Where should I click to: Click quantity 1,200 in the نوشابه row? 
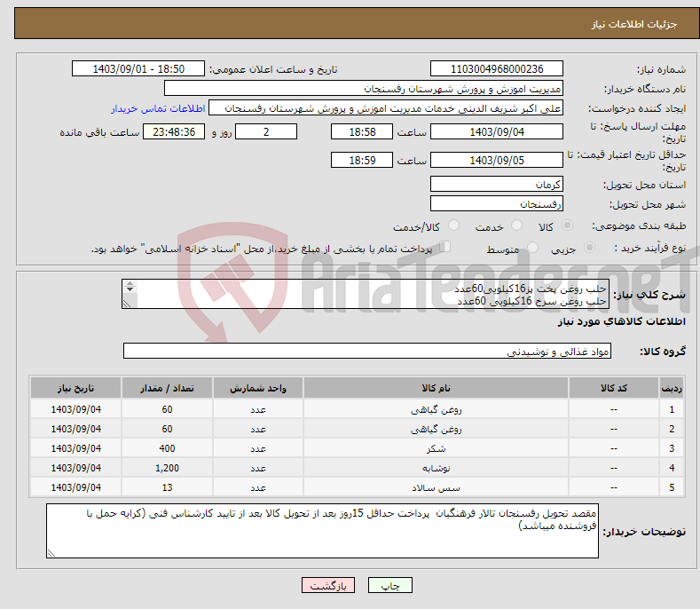[x=167, y=468]
